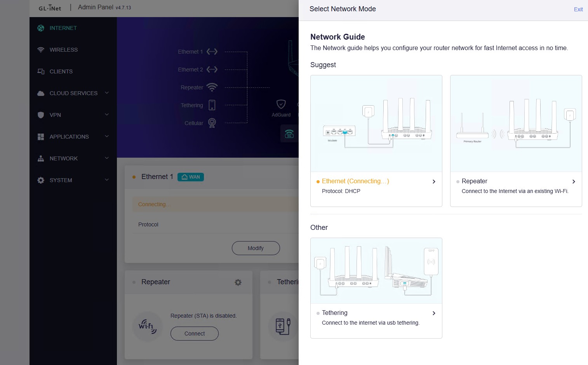Click the WIRELESS wifi icon in sidebar
The image size is (588, 365).
(41, 50)
